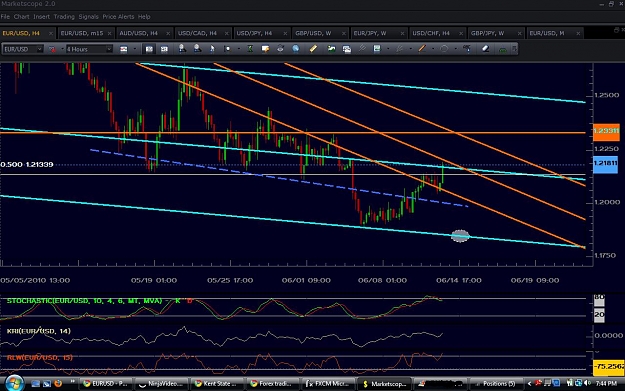Viewport: 625px width, 391px height.
Task: Select the ellipse drawing tool
Action: [444, 49]
